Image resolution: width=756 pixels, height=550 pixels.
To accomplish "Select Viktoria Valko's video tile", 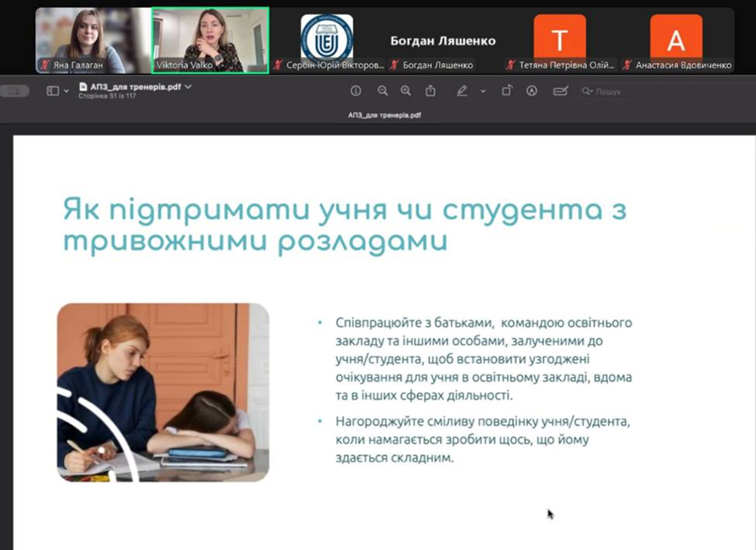I will pyautogui.click(x=210, y=40).
